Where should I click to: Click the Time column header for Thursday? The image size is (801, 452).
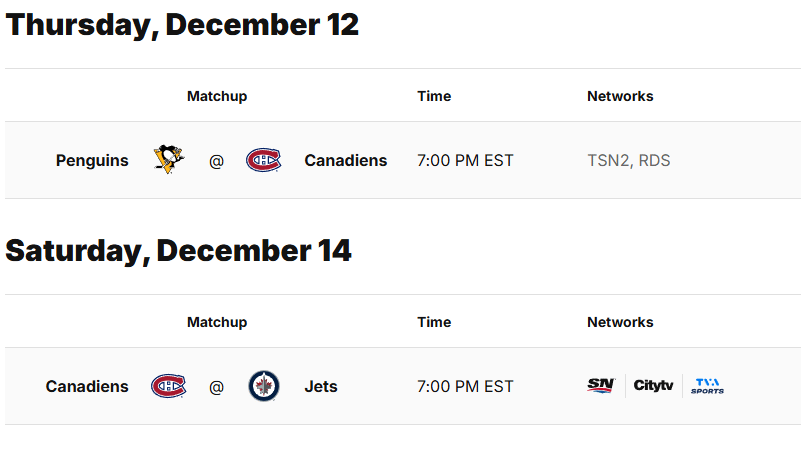click(434, 96)
